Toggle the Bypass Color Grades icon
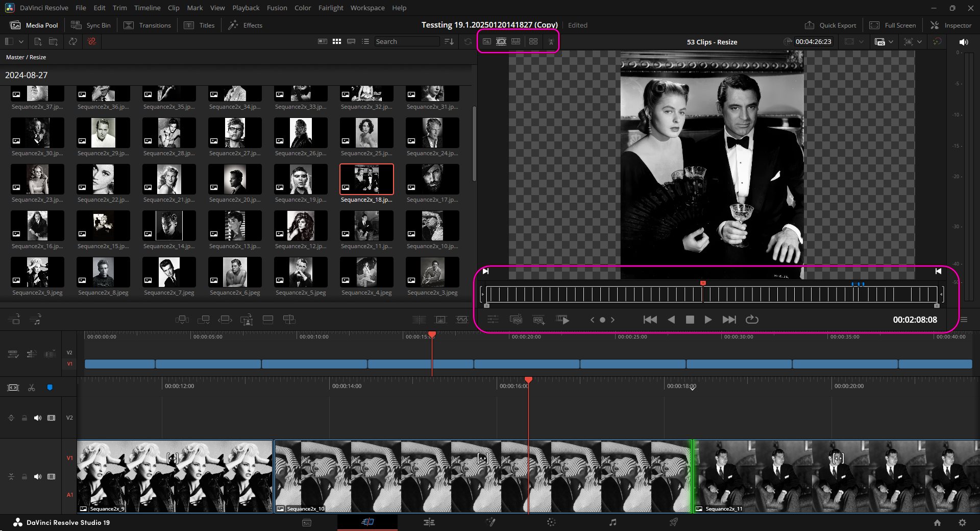 [x=937, y=41]
